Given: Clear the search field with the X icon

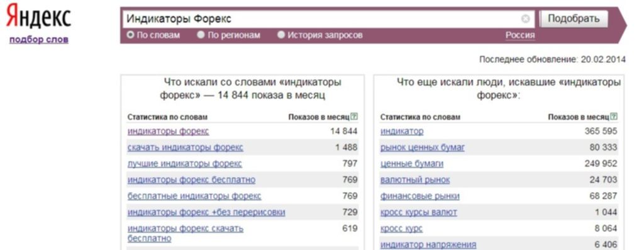Looking at the screenshot, I should (x=525, y=19).
